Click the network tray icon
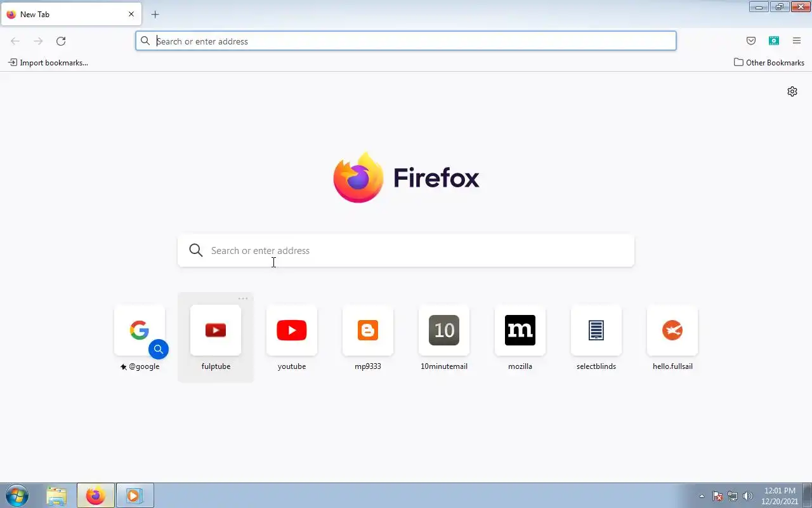 [x=733, y=496]
